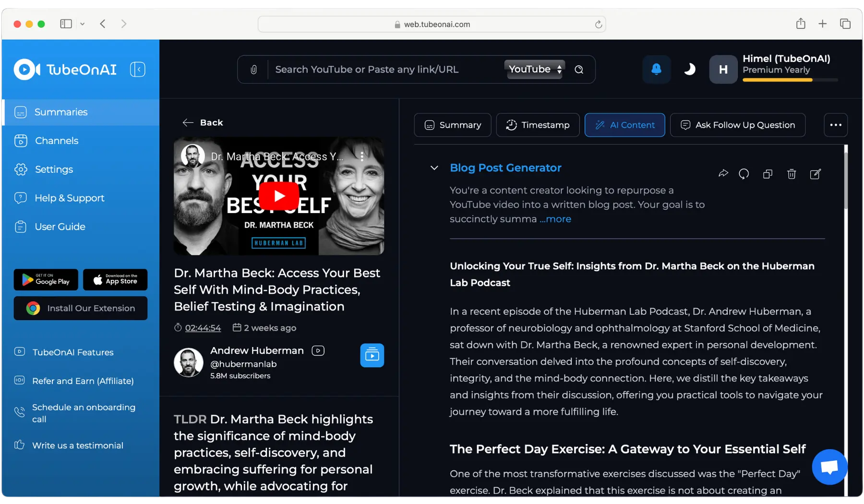
Task: Open TubeOnAI Features link
Action: [x=73, y=352]
